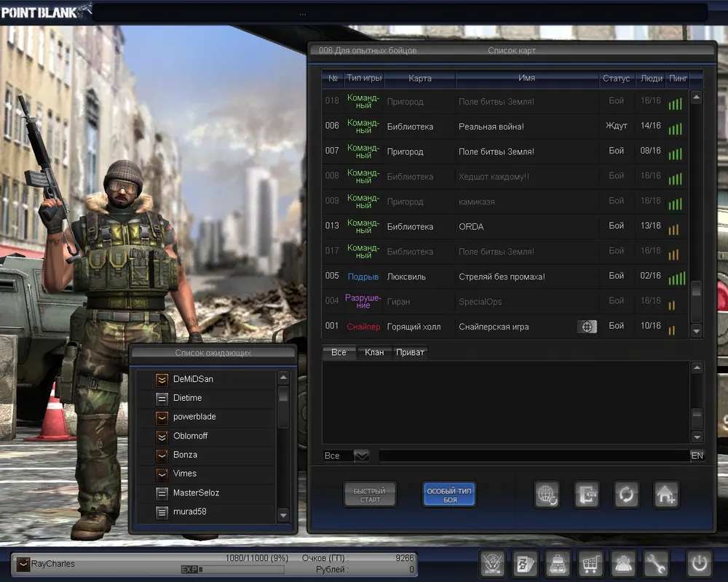Switch to the Приват chat tab
Viewport: 728px width, 582px height.
pyautogui.click(x=410, y=352)
